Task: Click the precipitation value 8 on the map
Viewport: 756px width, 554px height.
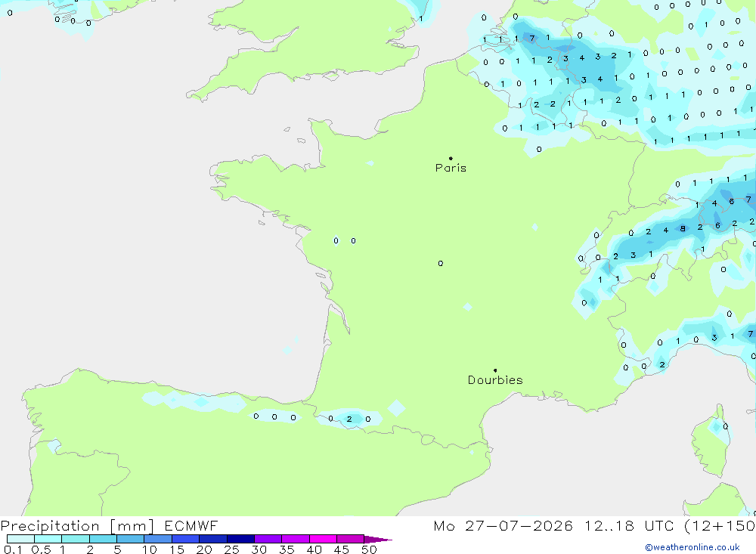Action: coord(683,228)
